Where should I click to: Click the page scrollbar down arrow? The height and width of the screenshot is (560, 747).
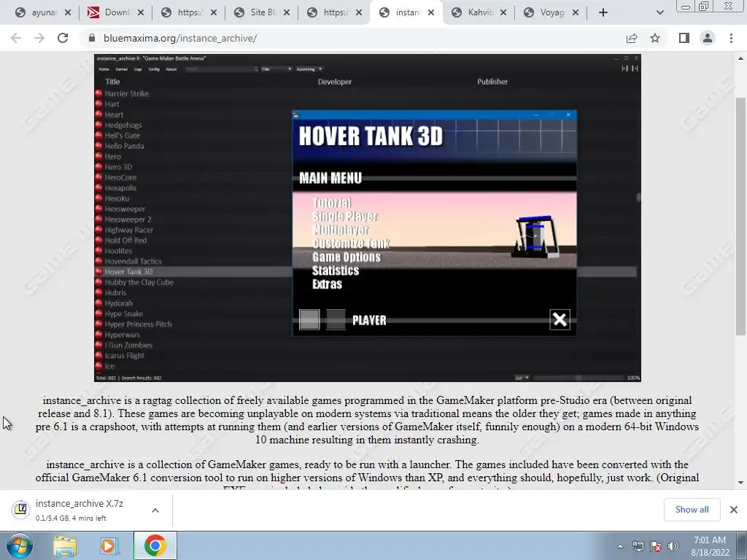click(740, 483)
